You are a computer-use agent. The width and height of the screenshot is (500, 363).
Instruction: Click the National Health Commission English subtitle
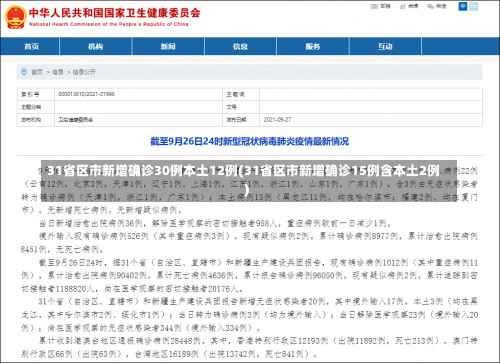pos(109,24)
